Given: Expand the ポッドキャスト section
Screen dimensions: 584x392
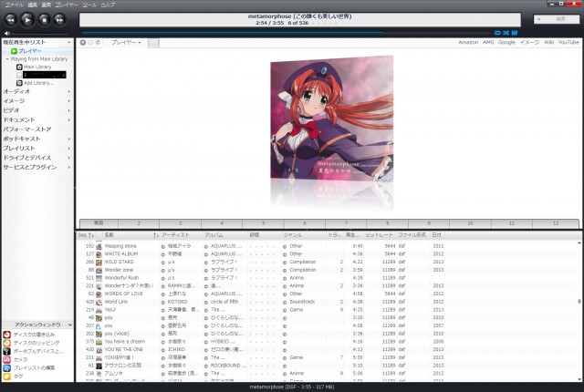Looking at the screenshot, I should coord(37,139).
